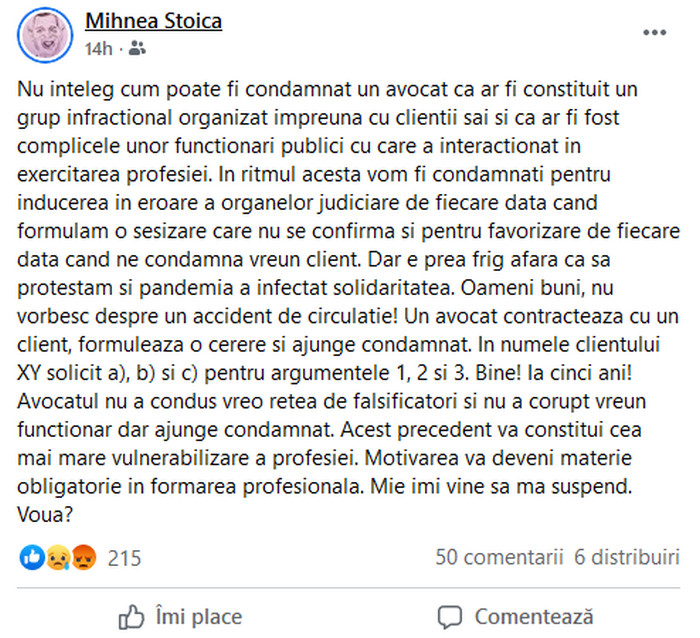Show who reacted via the 215 count
The image size is (700, 638).
(124, 558)
